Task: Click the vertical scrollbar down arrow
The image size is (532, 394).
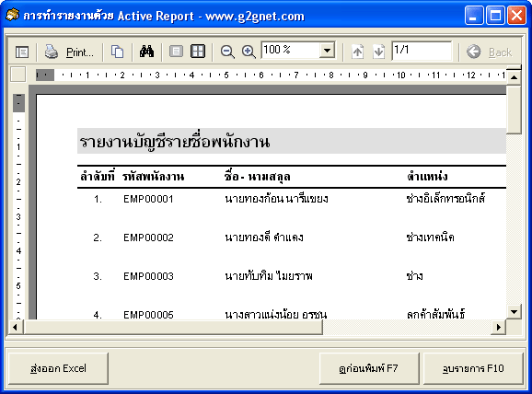Action: [x=514, y=312]
